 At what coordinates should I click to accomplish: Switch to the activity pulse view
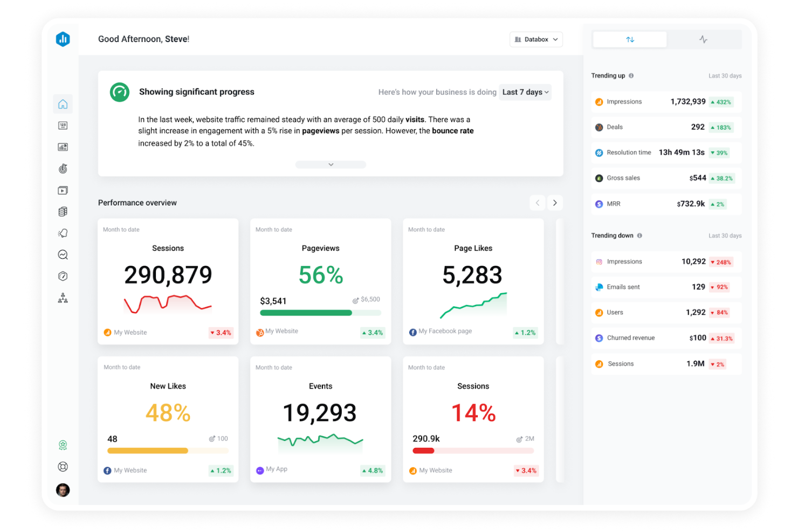[704, 39]
